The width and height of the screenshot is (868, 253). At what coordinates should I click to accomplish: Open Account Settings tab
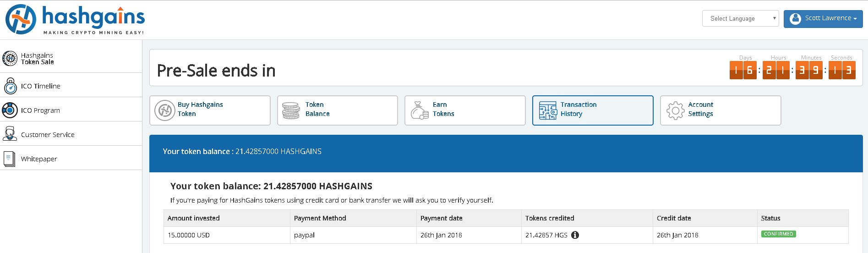click(x=721, y=110)
